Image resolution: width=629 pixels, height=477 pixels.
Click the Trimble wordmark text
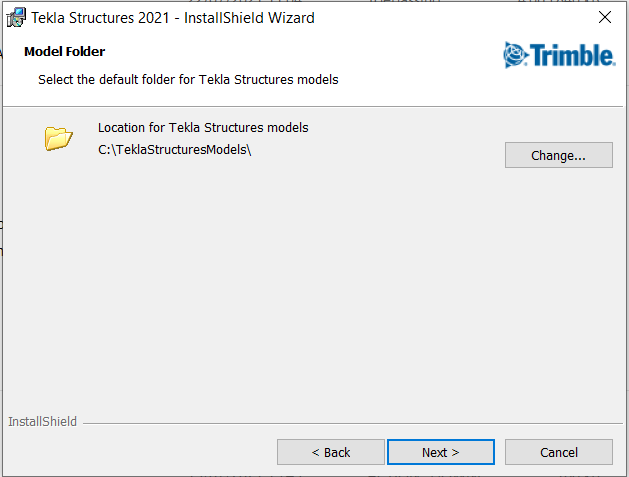pyautogui.click(x=573, y=55)
